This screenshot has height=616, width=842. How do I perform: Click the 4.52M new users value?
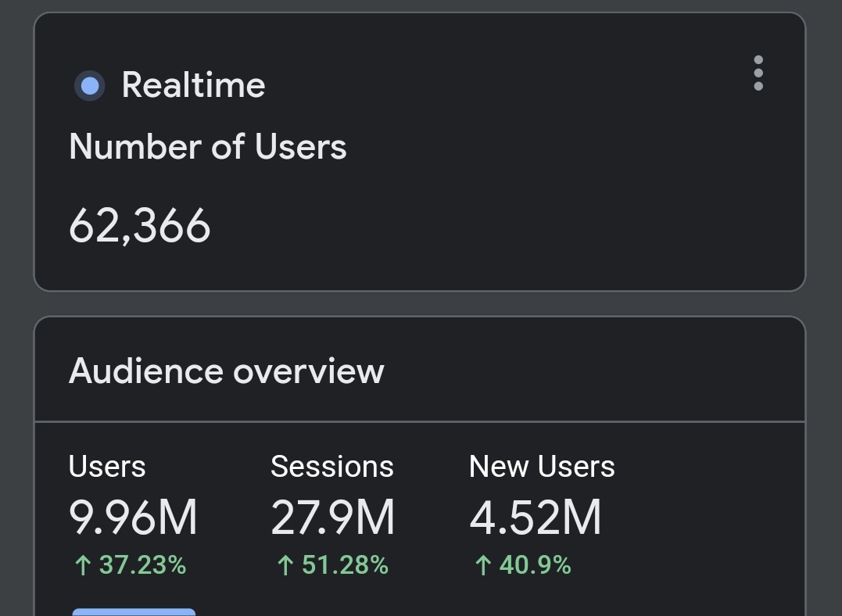click(536, 518)
